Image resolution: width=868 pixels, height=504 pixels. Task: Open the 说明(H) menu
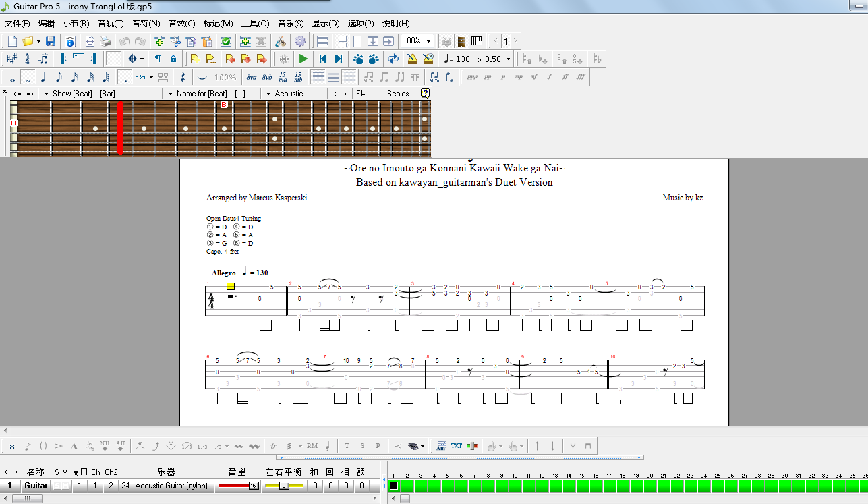[x=395, y=23]
